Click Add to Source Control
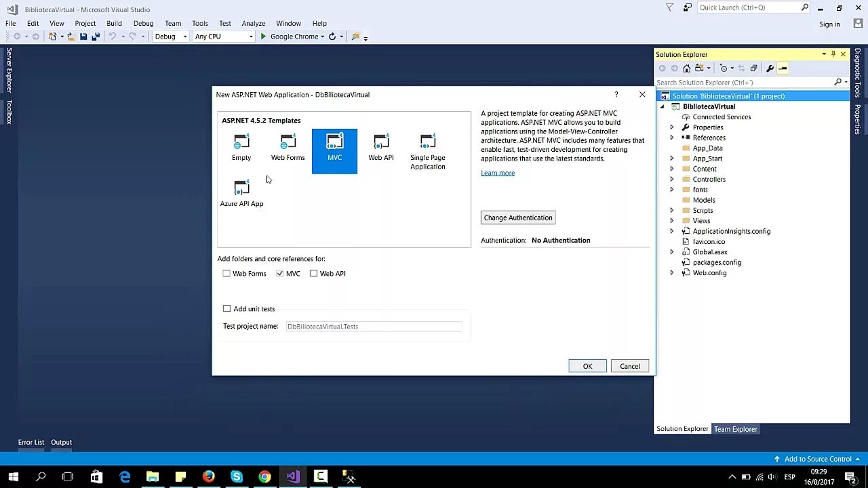 point(817,459)
